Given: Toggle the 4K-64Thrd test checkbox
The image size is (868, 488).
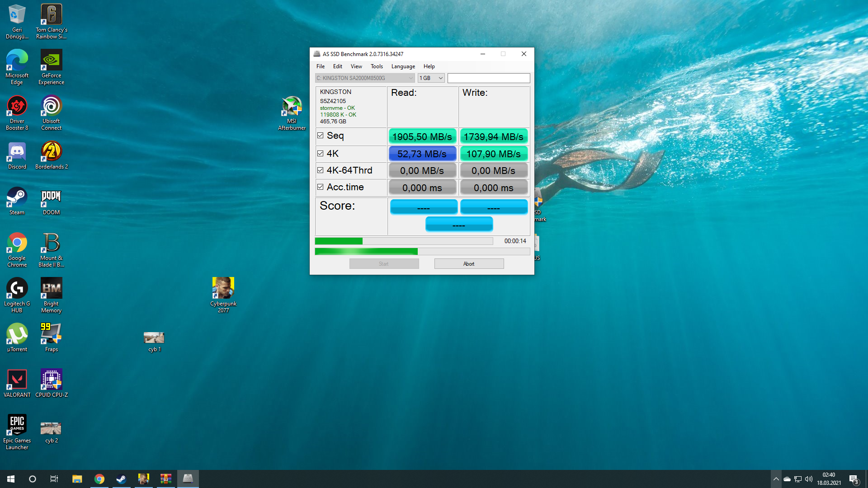Looking at the screenshot, I should (x=321, y=170).
